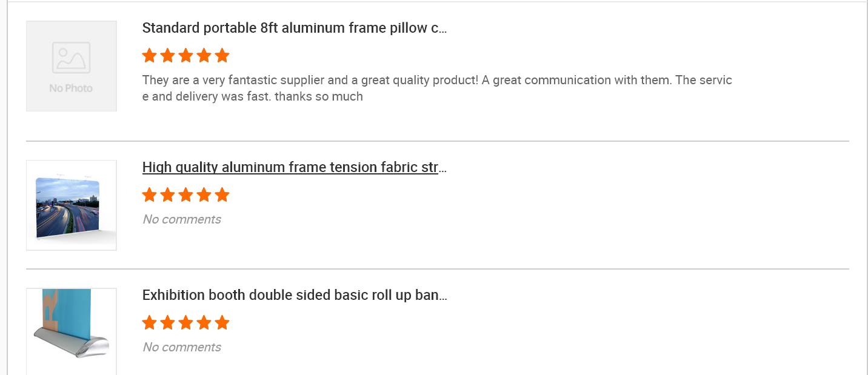This screenshot has height=375, width=868.
Task: Open the tension fabric display thumbnail
Action: (x=72, y=205)
